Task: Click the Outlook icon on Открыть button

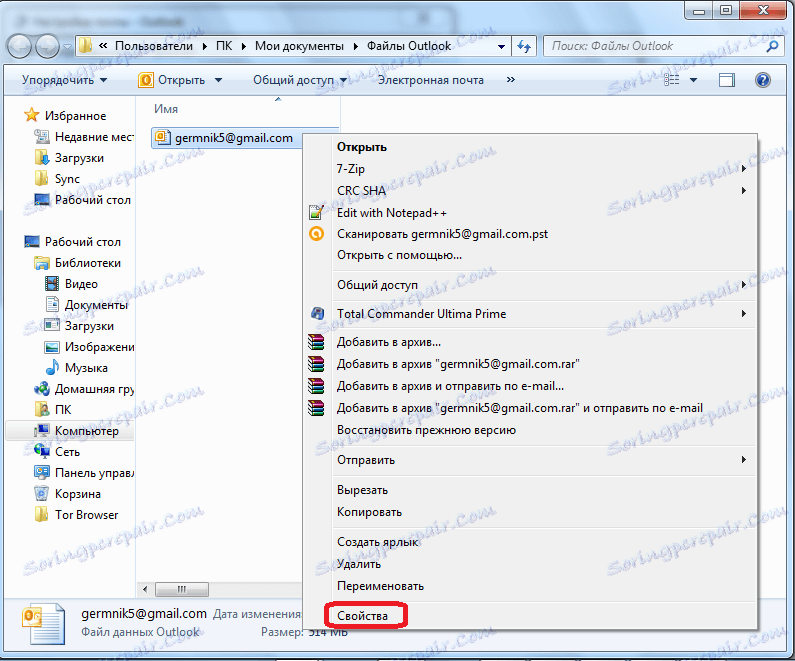Action: point(146,80)
